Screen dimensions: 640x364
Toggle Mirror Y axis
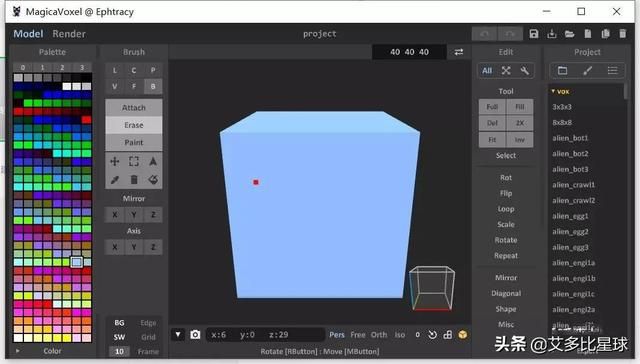(134, 215)
